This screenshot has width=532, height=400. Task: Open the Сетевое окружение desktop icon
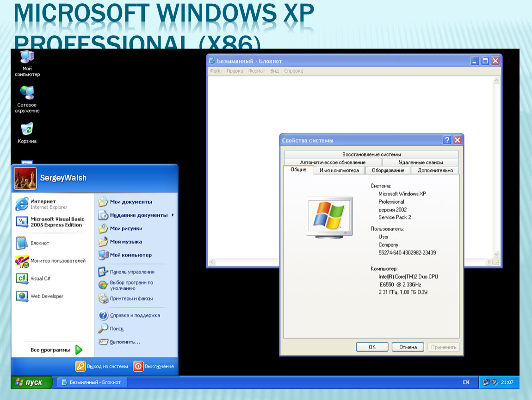(x=27, y=99)
